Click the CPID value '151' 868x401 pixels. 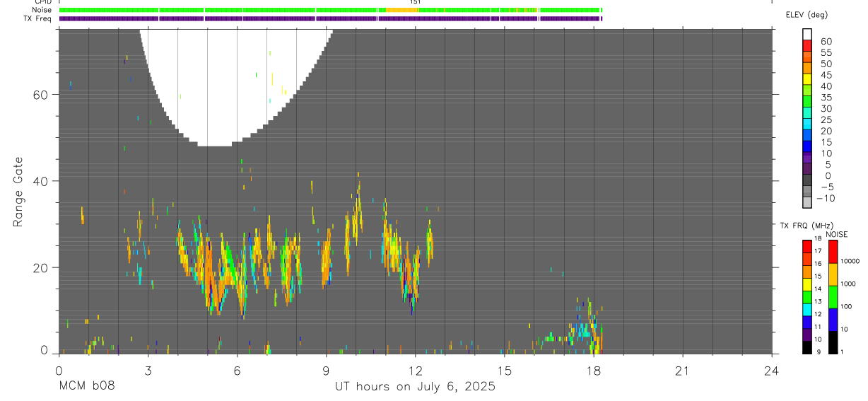click(x=415, y=2)
